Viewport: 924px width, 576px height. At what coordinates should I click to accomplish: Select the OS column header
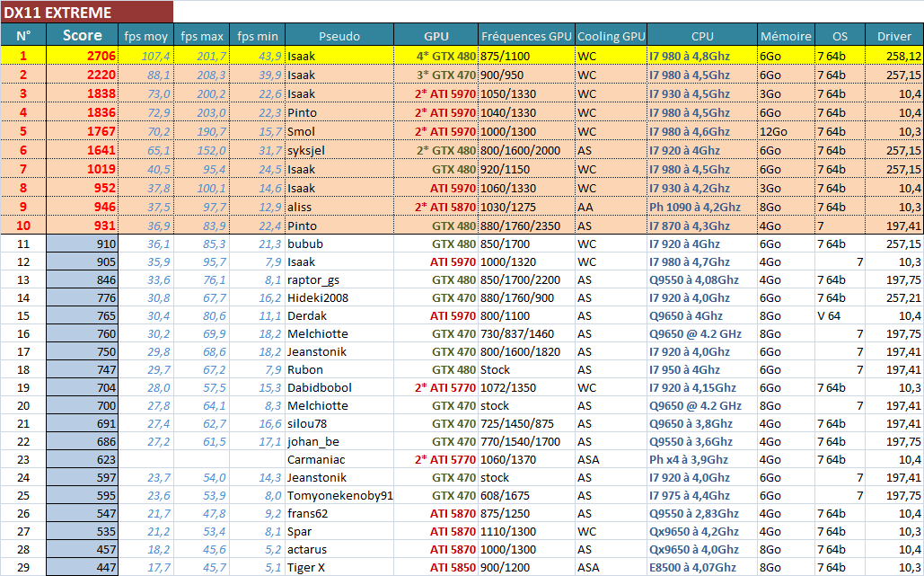pos(840,35)
